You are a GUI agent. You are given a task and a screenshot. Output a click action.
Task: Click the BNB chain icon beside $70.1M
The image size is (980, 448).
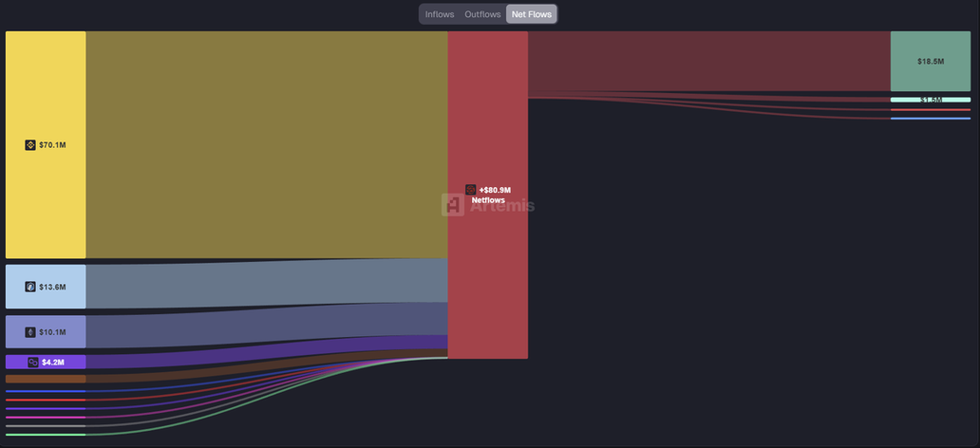(30, 145)
